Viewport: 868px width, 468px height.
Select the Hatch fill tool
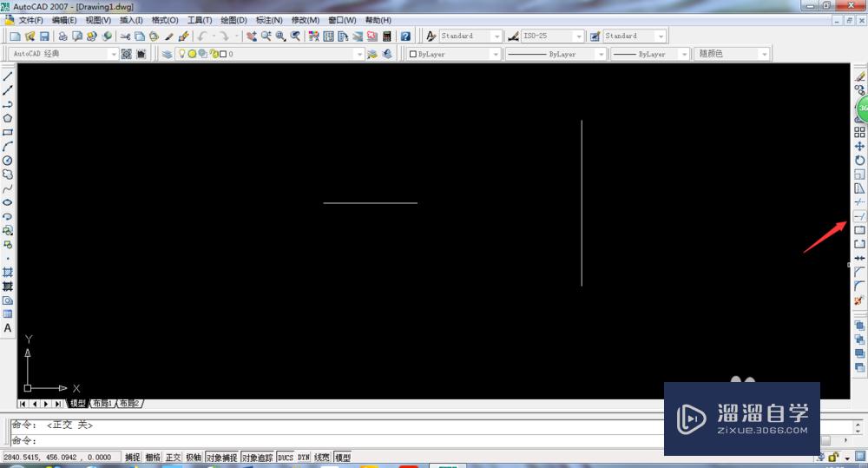click(x=8, y=272)
